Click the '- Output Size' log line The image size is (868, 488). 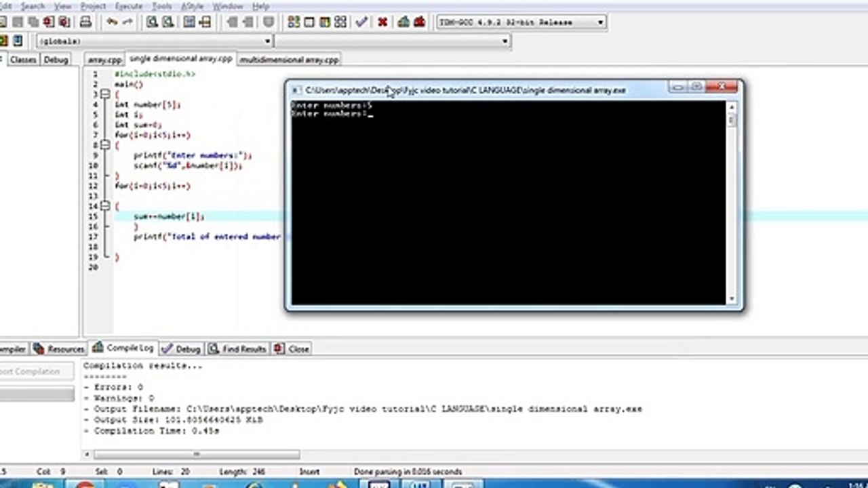pyautogui.click(x=173, y=420)
